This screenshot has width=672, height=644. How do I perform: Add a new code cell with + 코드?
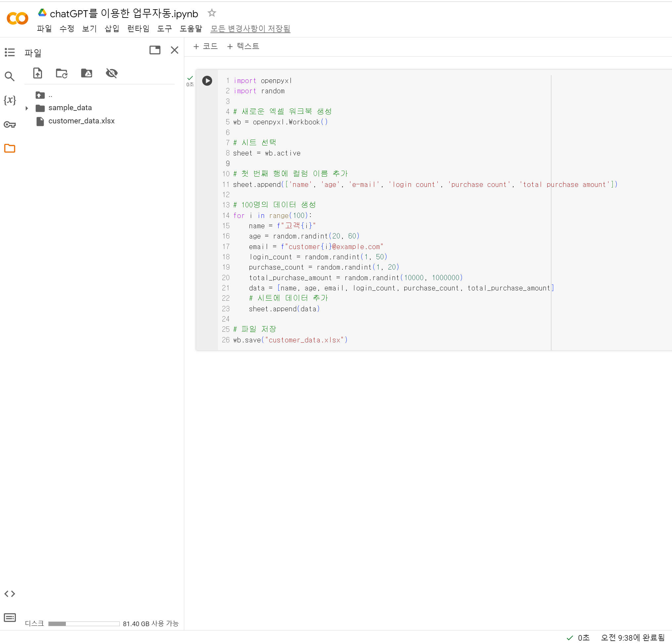[x=205, y=46]
